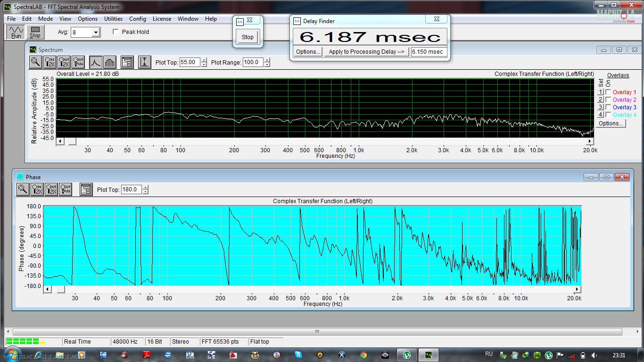Open Chrome from the taskbar

point(363,354)
